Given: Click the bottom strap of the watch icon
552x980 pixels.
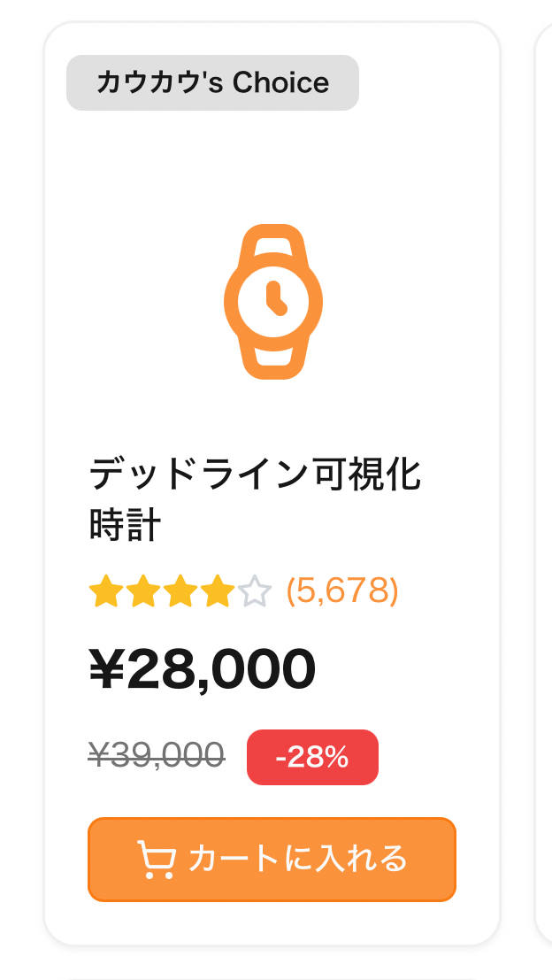Looking at the screenshot, I should tap(272, 364).
